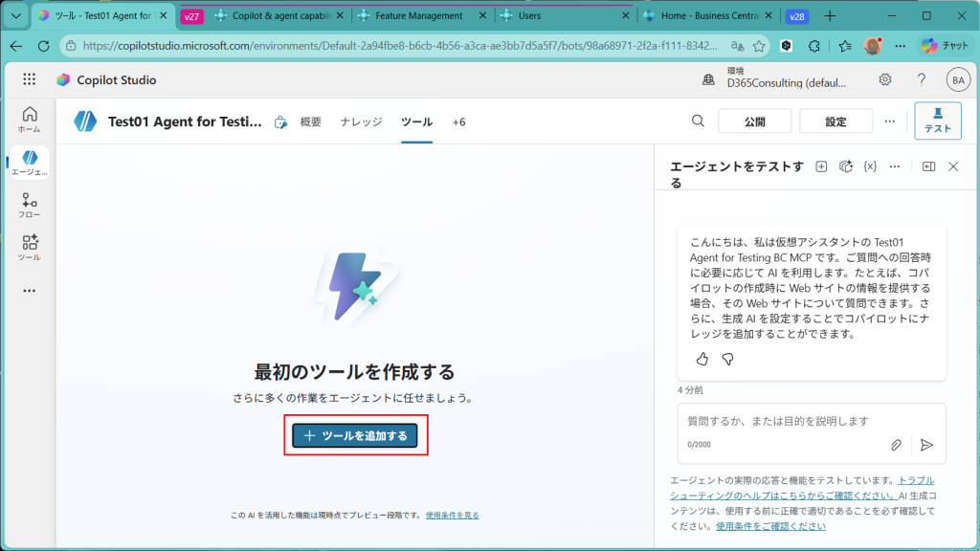Click the send message arrow icon
Viewport: 980px width, 551px height.
coord(925,445)
